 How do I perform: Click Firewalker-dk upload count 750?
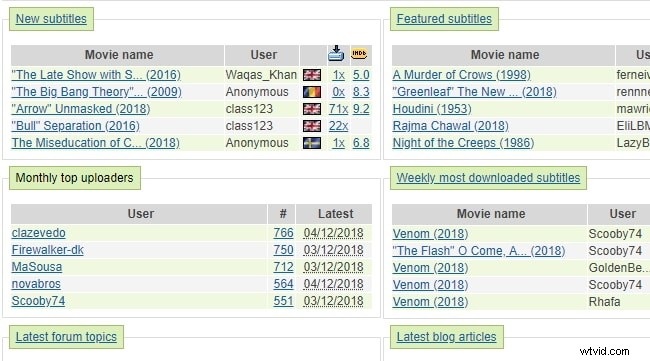(x=283, y=250)
